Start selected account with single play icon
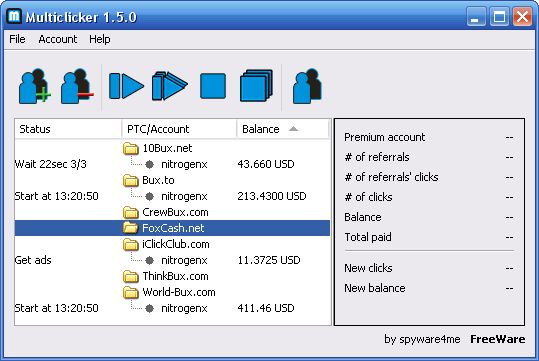 coord(126,86)
